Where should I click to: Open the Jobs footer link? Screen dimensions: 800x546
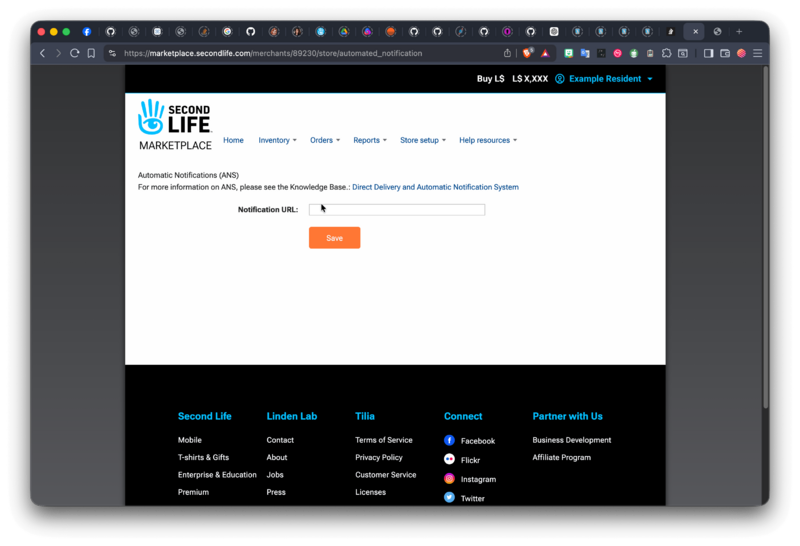pos(275,475)
